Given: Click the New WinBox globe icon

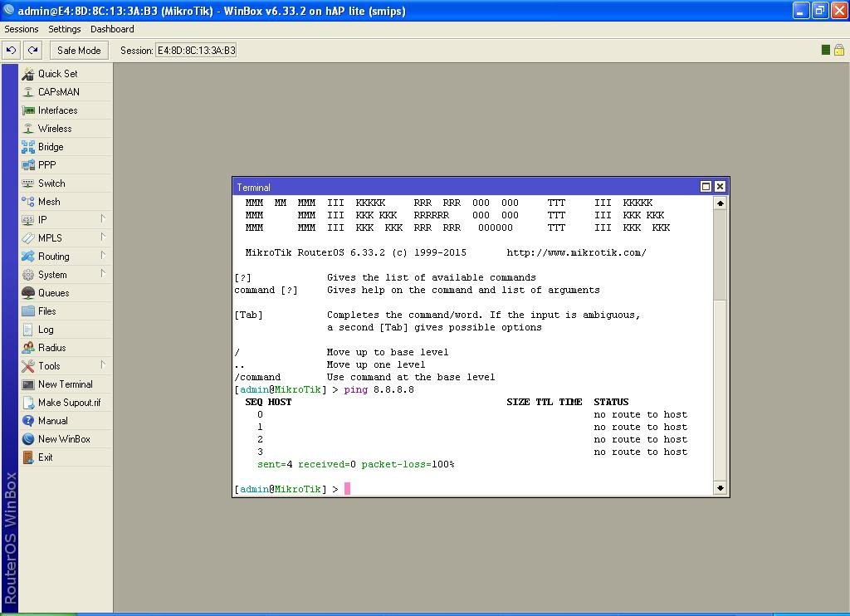Looking at the screenshot, I should 28,439.
